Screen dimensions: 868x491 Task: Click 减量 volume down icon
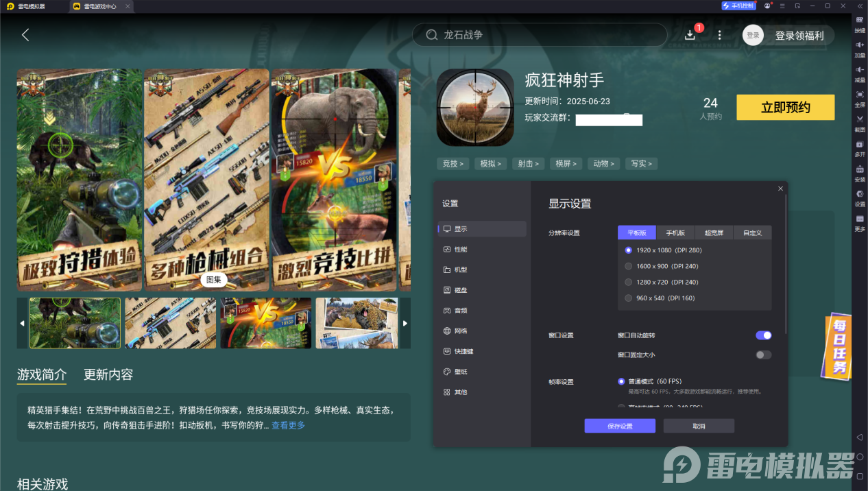click(860, 73)
